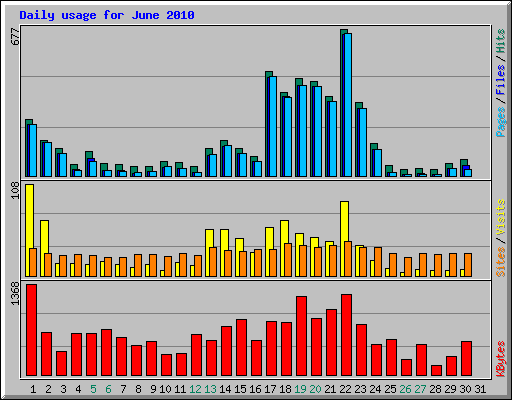512x400 pixels.
Task: Click day 9 axis label
Action: (x=153, y=389)
